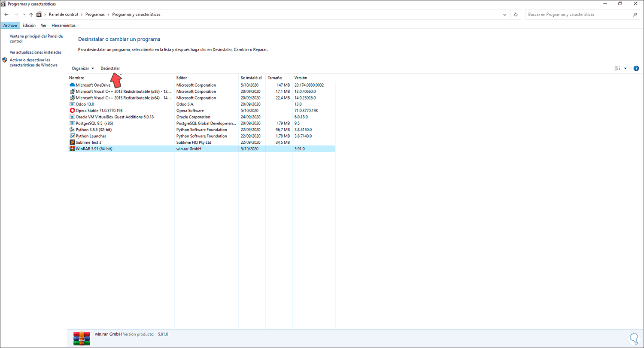Expand the Programas breadcrumb arrow
The height and width of the screenshot is (348, 644).
(108, 15)
